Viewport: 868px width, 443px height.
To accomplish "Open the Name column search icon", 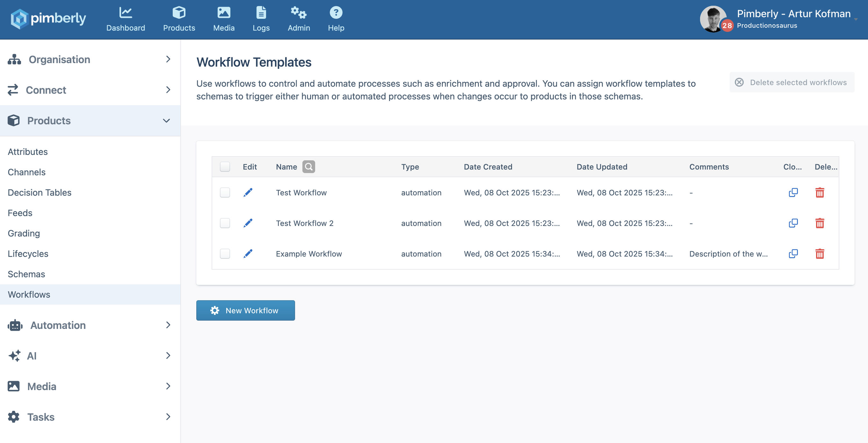I will point(308,167).
